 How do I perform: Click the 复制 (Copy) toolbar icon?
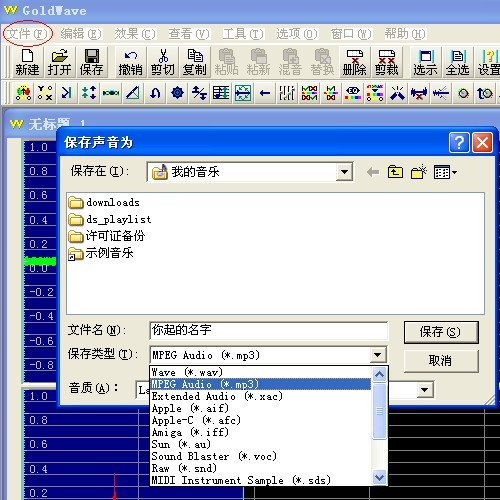[195, 62]
